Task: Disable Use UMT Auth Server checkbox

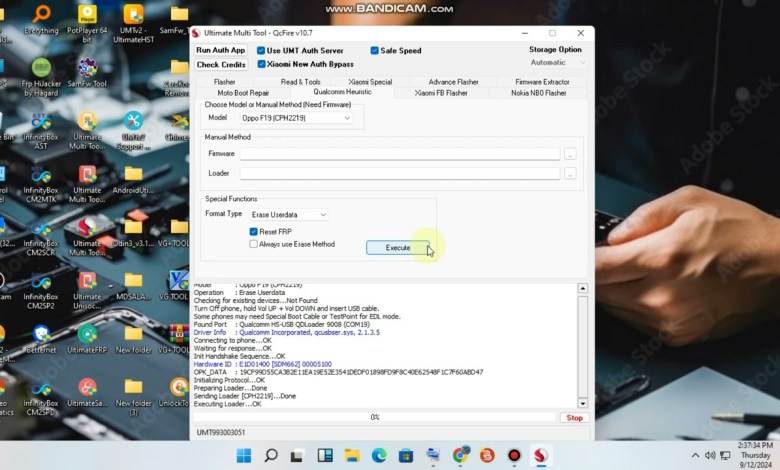Action: click(x=261, y=50)
